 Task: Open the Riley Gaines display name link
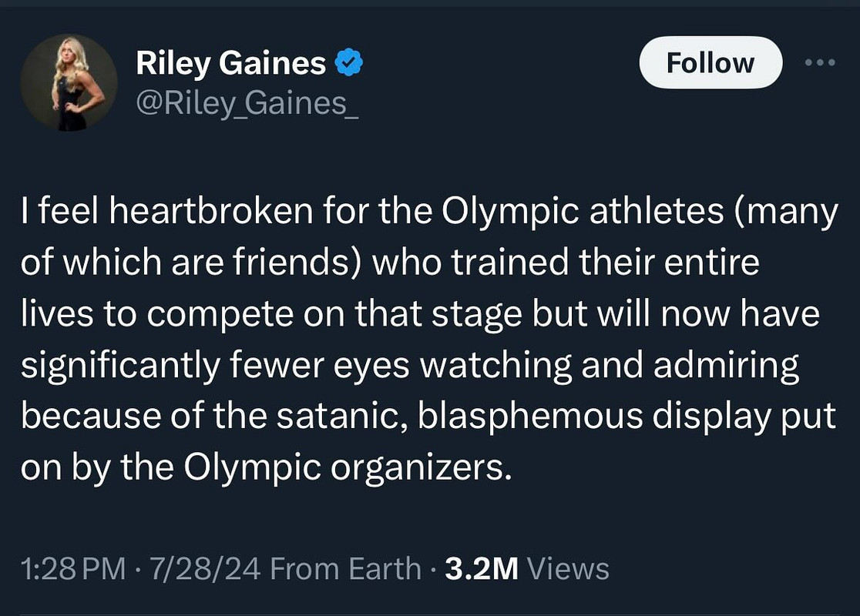coord(231,62)
